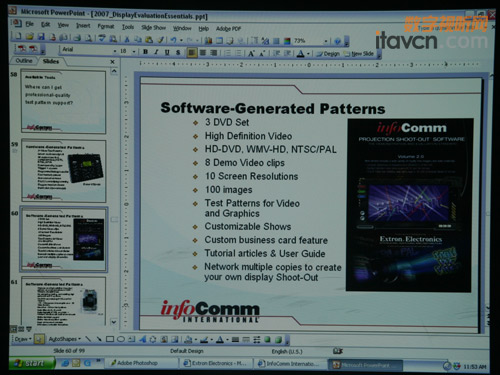Viewport: 500px width, 375px height.
Task: Expand the AutoShapes menu
Action: point(65,339)
